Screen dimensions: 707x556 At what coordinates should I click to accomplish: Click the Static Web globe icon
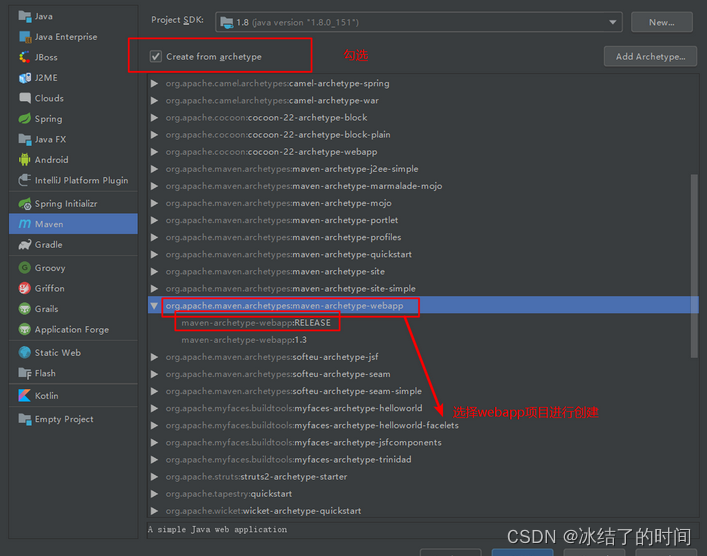point(25,352)
